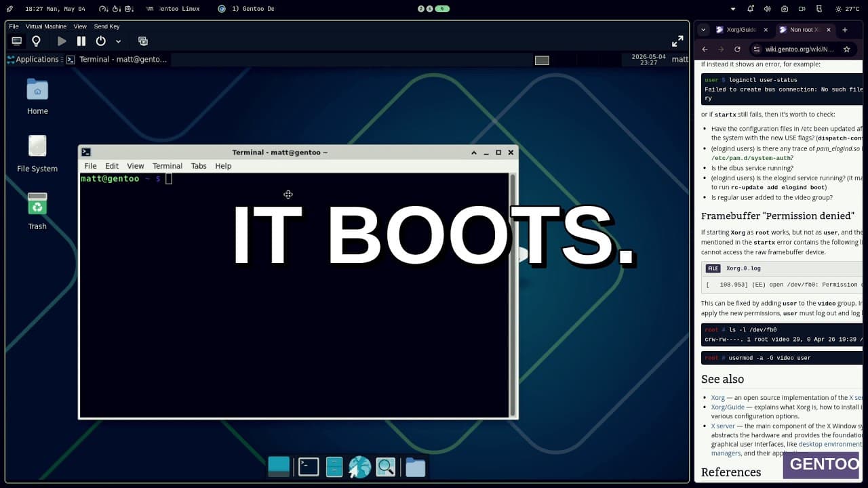This screenshot has width=868, height=488.
Task: Open the matt user menu in panel
Action: 680,60
